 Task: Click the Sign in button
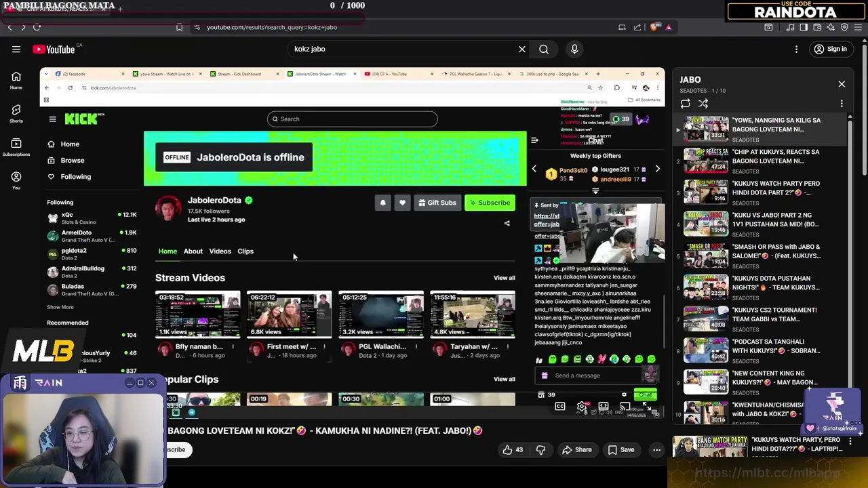pos(831,49)
